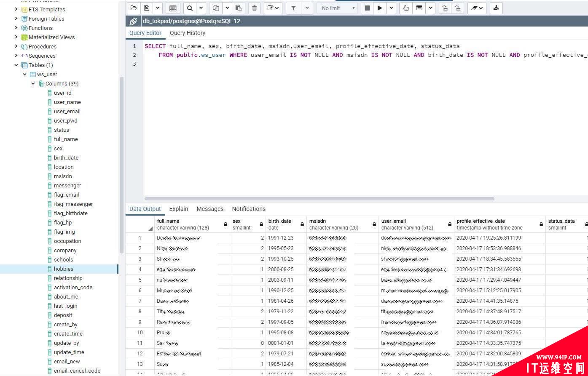
Task: Collapse the Tables (1) node
Action: pos(16,65)
